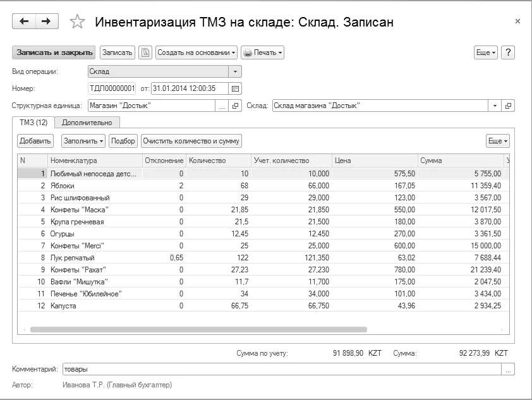Click the Отклонение column header
This screenshot has height=400, width=532.
pos(164,161)
